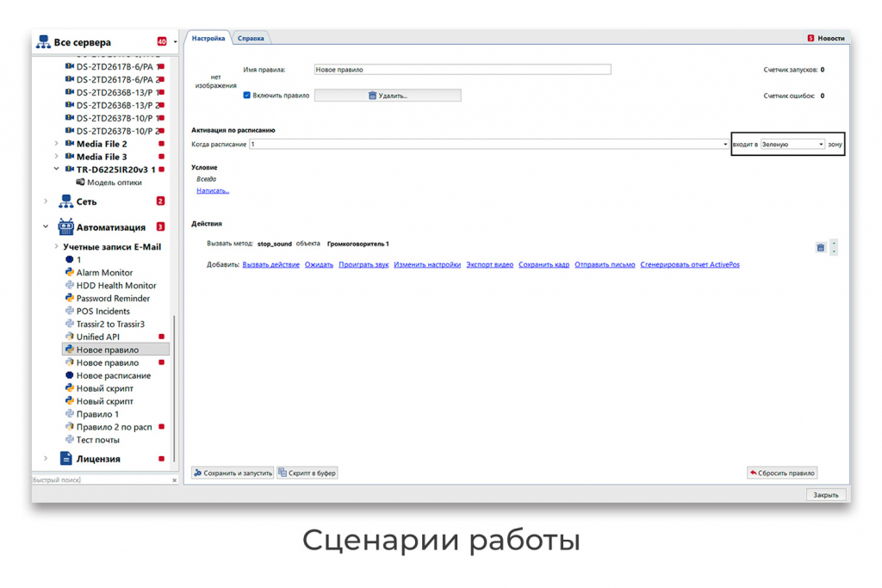Click the icon beside HDD Health Monitor
The image size is (882, 588).
tap(70, 285)
